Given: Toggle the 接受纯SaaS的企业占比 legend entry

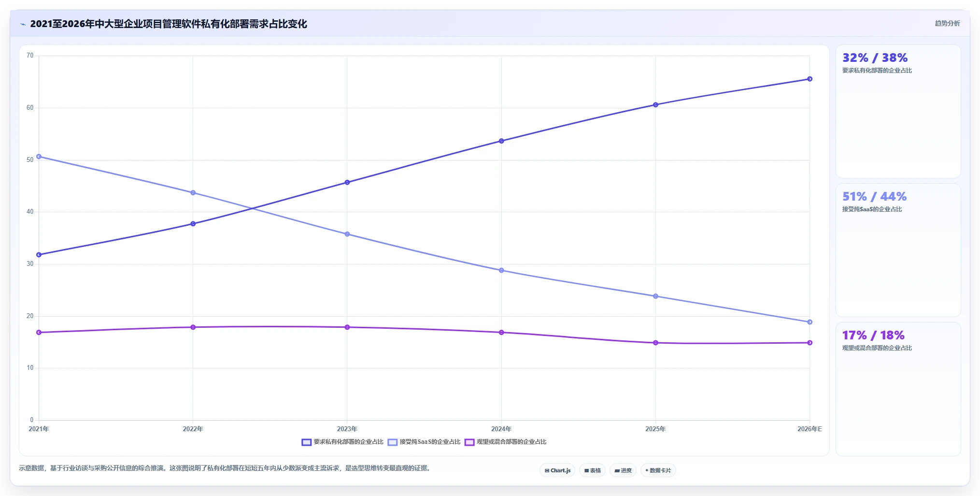Looking at the screenshot, I should pos(424,442).
